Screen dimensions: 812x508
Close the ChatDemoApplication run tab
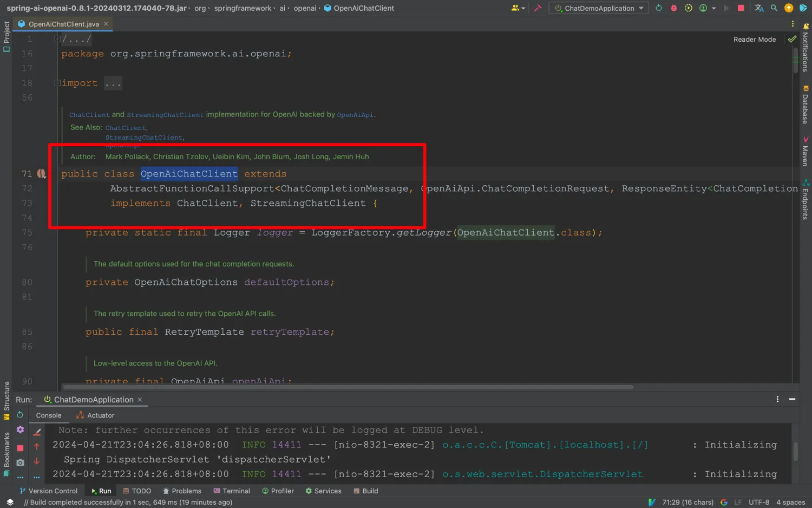140,400
